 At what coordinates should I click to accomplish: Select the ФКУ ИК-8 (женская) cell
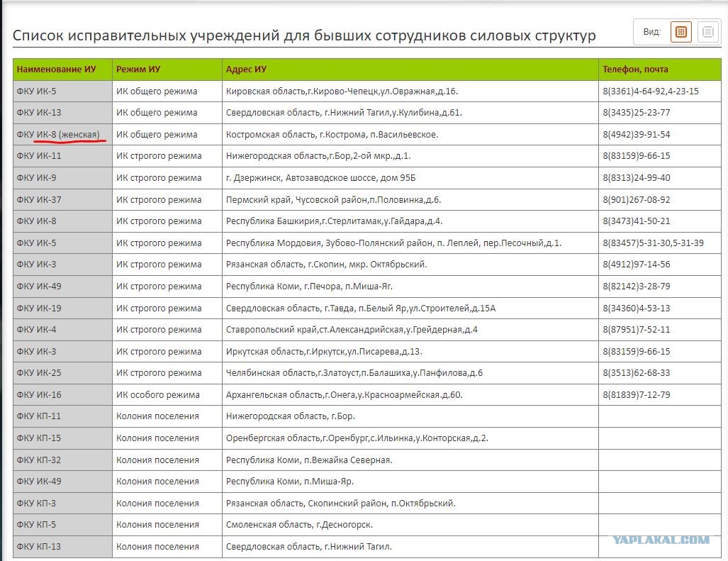62,134
